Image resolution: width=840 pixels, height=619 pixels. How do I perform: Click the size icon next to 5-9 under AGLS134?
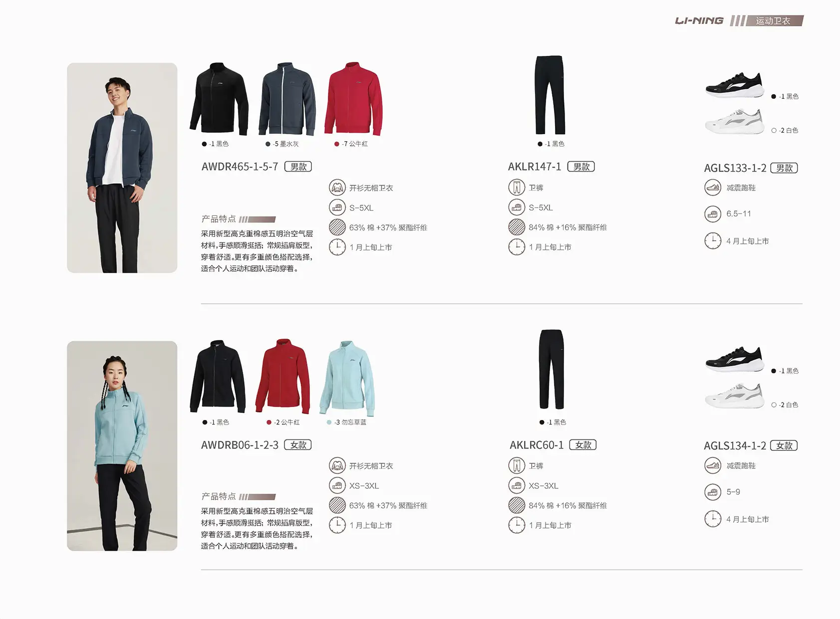pyautogui.click(x=713, y=492)
